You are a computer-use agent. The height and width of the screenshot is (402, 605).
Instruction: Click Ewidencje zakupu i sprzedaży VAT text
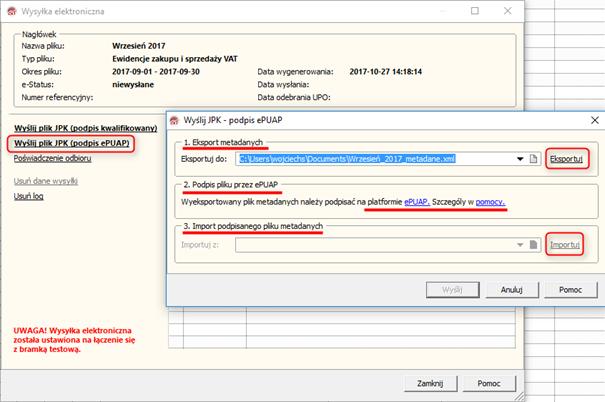coord(175,59)
